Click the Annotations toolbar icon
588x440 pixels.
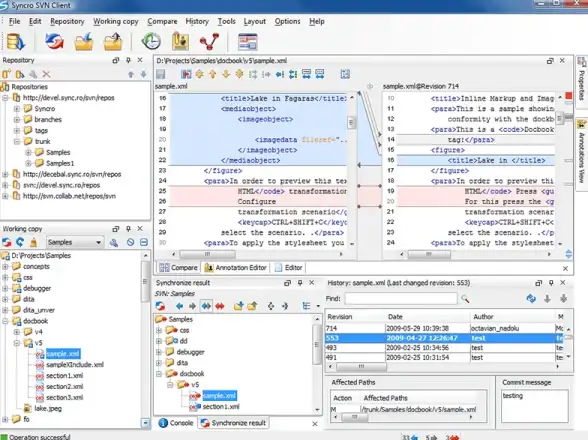pyautogui.click(x=180, y=41)
